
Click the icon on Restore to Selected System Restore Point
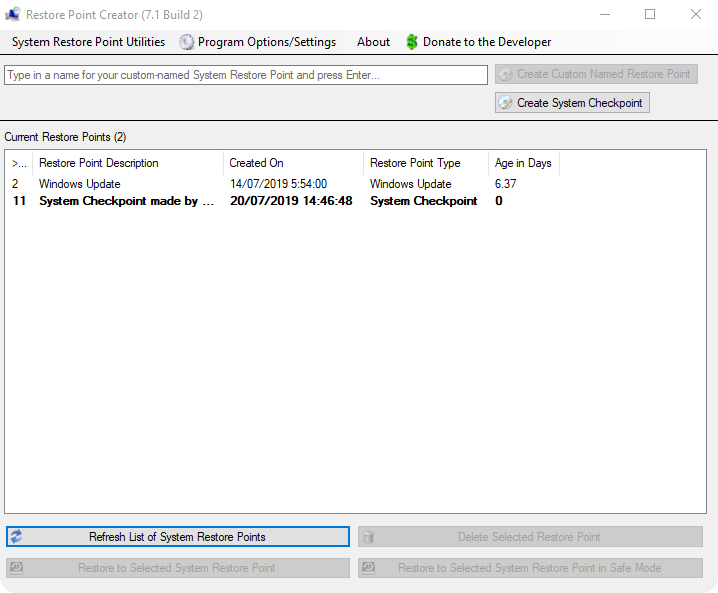pyautogui.click(x=16, y=568)
